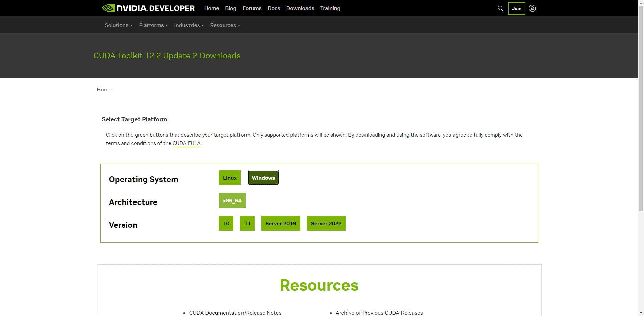Click the NVIDIA Developer logo
The image size is (644, 316).
coord(148,8)
